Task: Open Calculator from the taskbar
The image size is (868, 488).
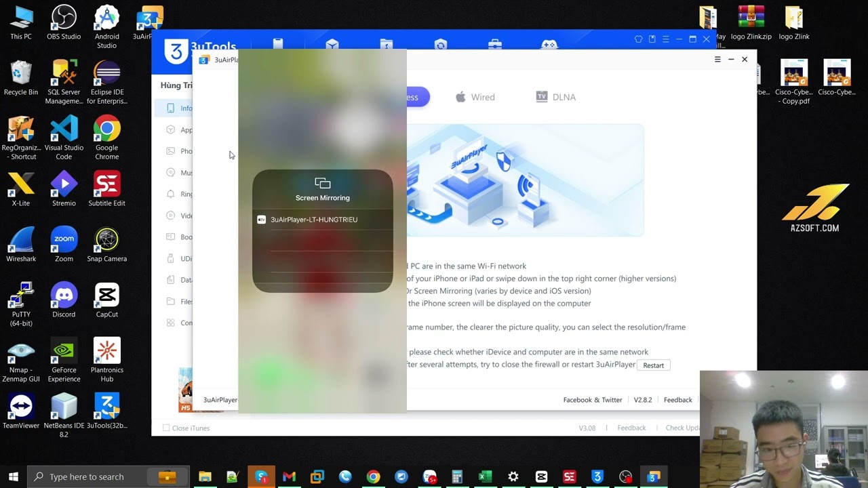Action: (x=457, y=476)
